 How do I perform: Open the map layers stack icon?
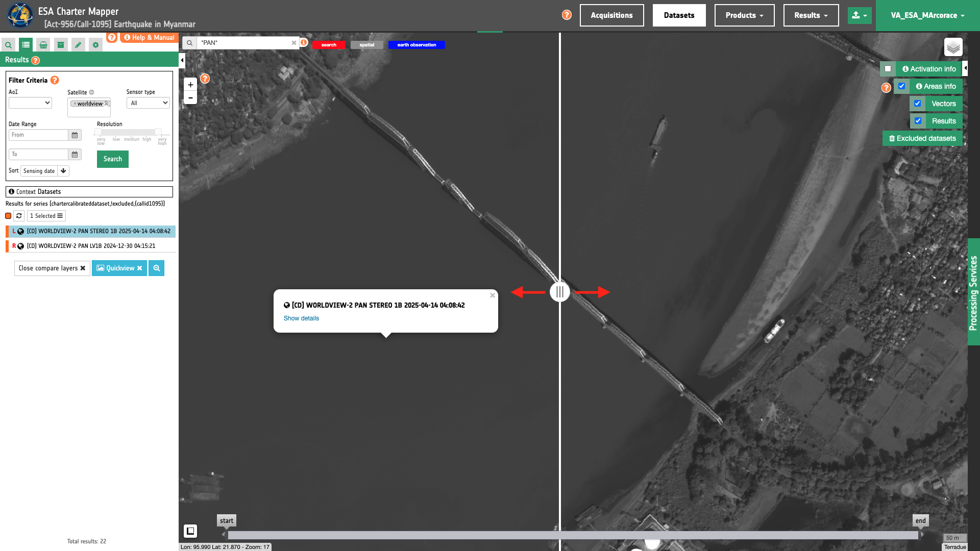coord(953,47)
